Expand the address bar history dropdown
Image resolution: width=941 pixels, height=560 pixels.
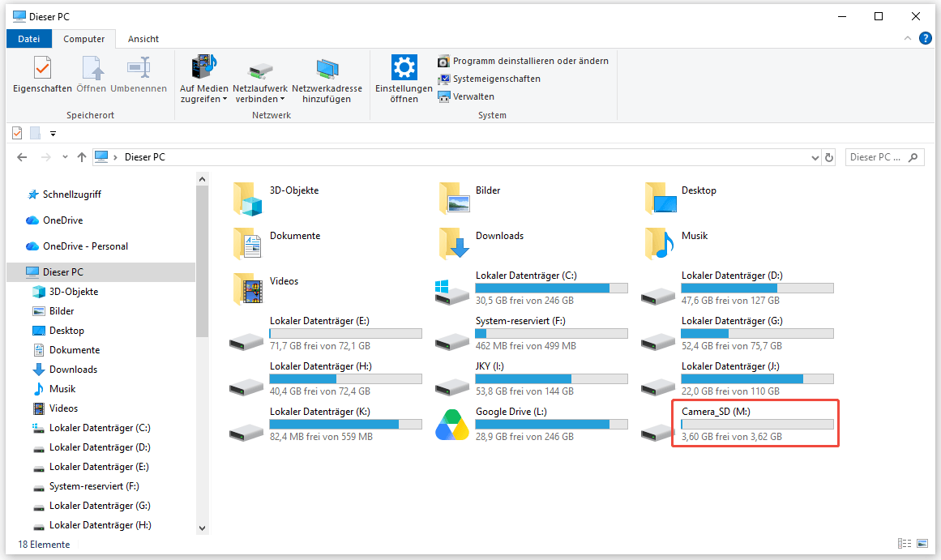(x=815, y=158)
